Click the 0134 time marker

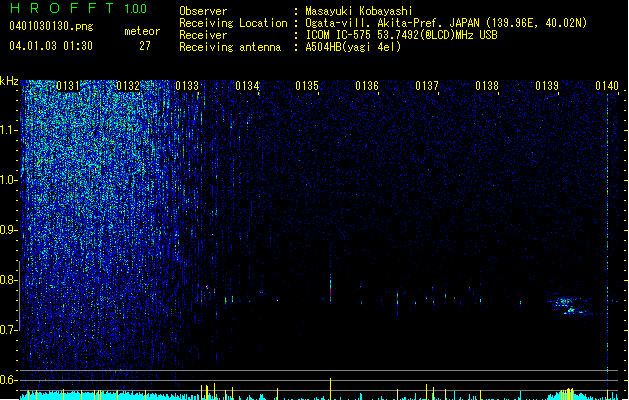pyautogui.click(x=248, y=86)
